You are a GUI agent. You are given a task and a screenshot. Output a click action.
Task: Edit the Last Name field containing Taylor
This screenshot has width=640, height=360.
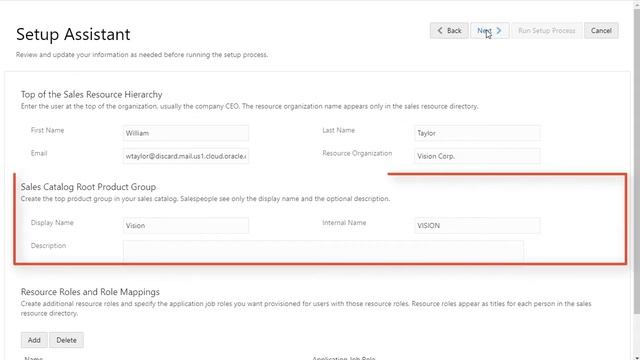click(477, 133)
